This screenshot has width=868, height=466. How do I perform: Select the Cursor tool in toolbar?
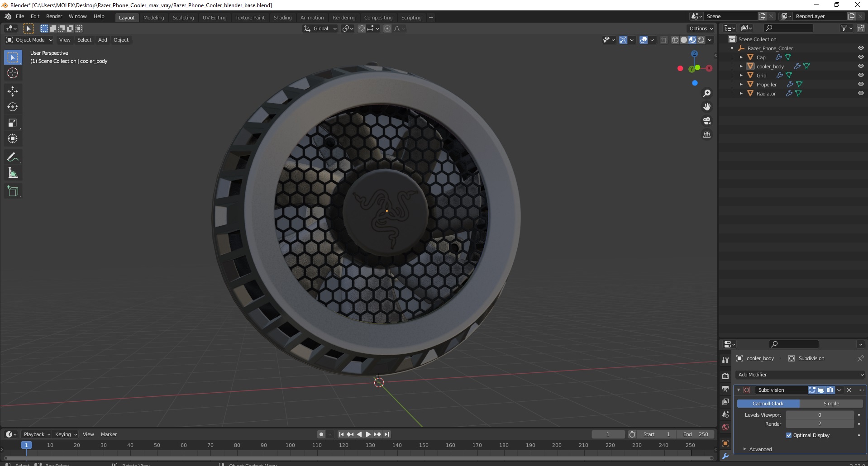tap(13, 73)
